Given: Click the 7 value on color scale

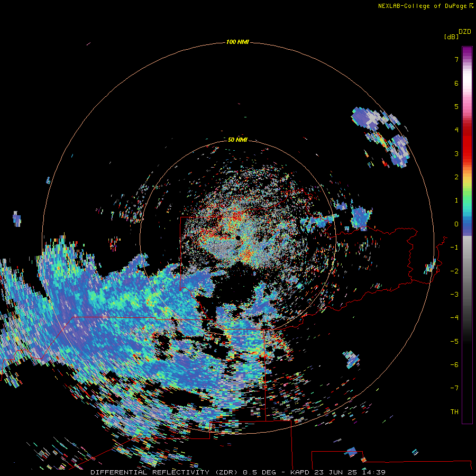Looking at the screenshot, I should (x=456, y=59).
